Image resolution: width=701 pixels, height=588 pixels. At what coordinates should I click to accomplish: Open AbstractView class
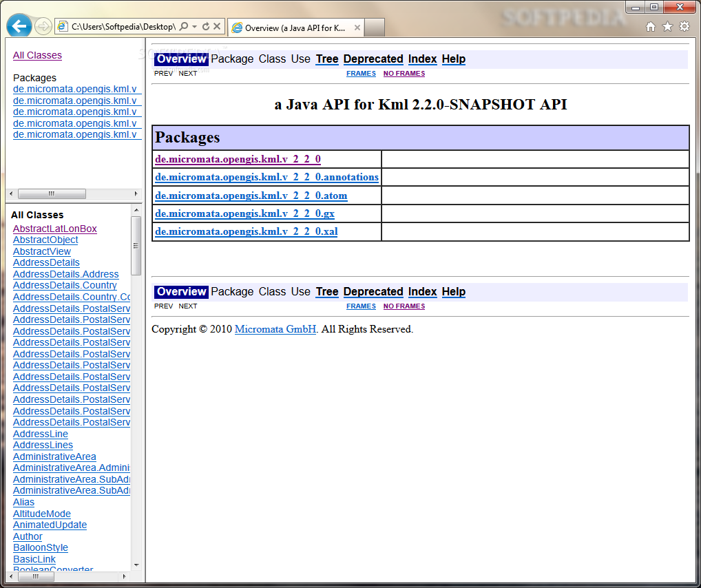pos(42,251)
